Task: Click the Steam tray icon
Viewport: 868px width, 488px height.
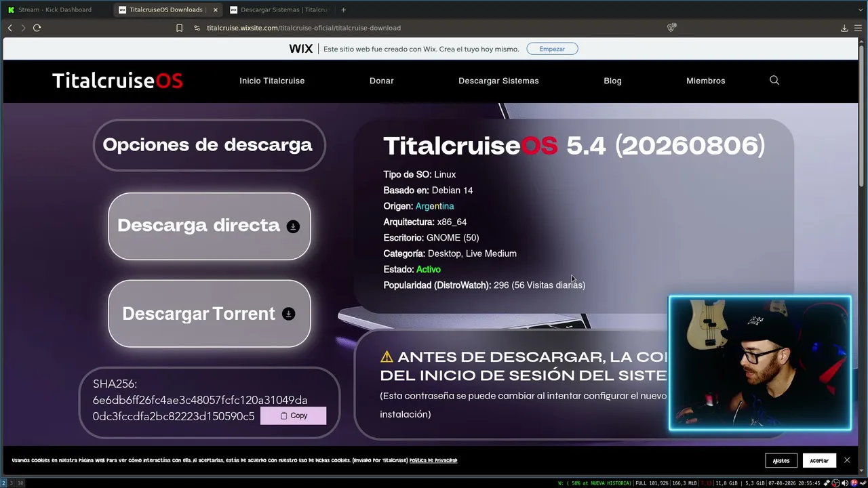Action: [x=863, y=483]
